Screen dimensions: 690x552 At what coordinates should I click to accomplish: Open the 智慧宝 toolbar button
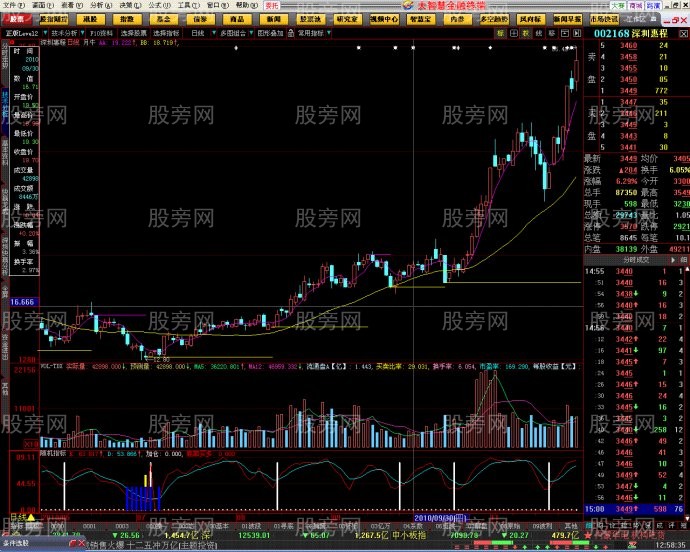click(x=421, y=19)
